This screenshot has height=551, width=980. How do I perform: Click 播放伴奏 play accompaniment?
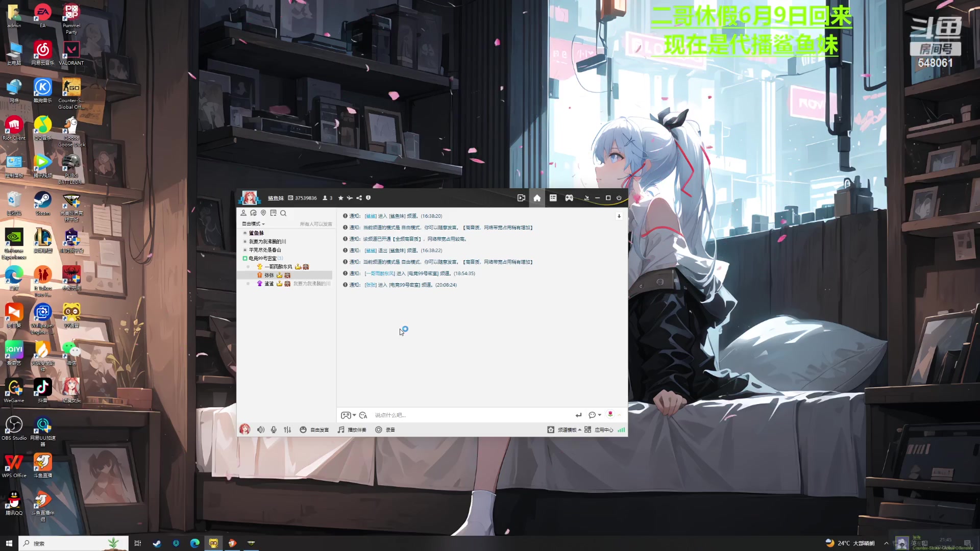tap(352, 430)
